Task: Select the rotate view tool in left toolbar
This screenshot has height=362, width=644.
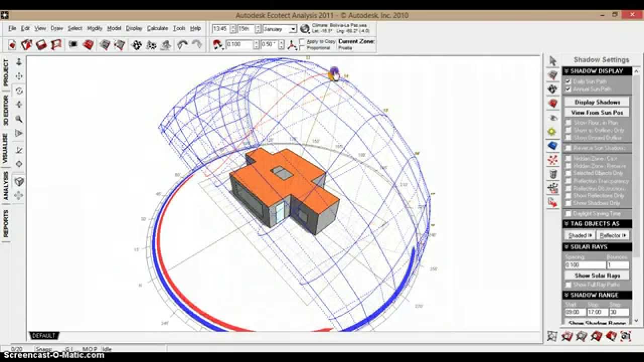Action: pos(19,91)
